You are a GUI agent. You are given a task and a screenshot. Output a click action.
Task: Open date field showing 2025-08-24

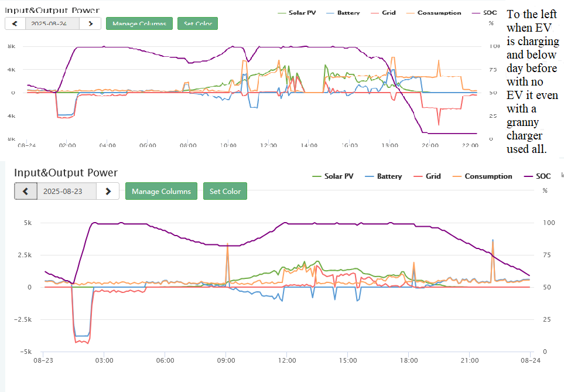[52, 23]
